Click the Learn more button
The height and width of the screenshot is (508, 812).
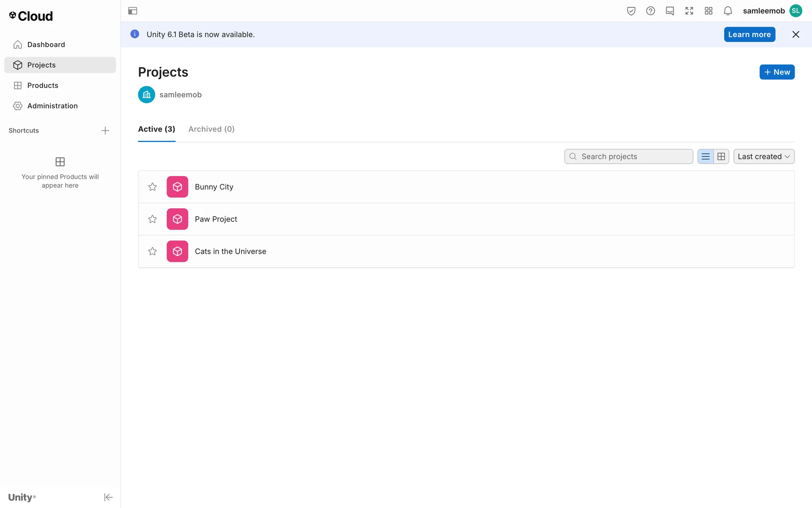point(749,35)
